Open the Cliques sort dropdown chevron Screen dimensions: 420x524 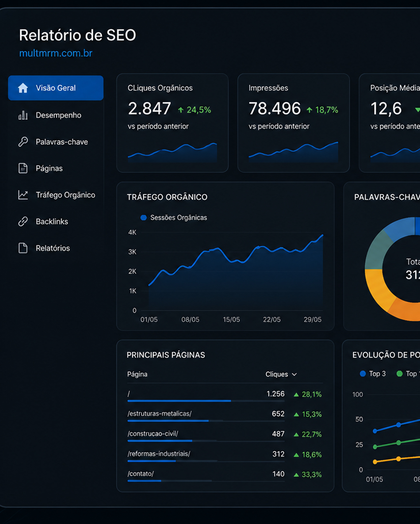[294, 374]
